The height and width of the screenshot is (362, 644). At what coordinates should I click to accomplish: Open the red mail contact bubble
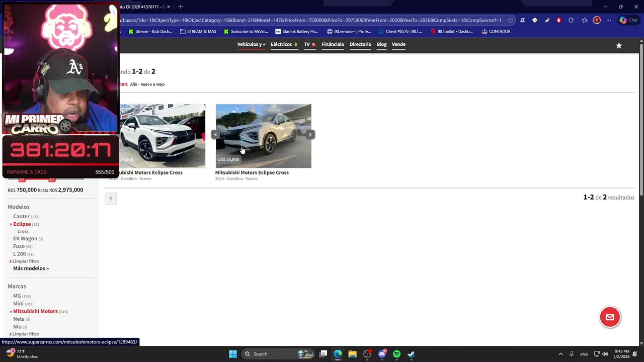[610, 317]
